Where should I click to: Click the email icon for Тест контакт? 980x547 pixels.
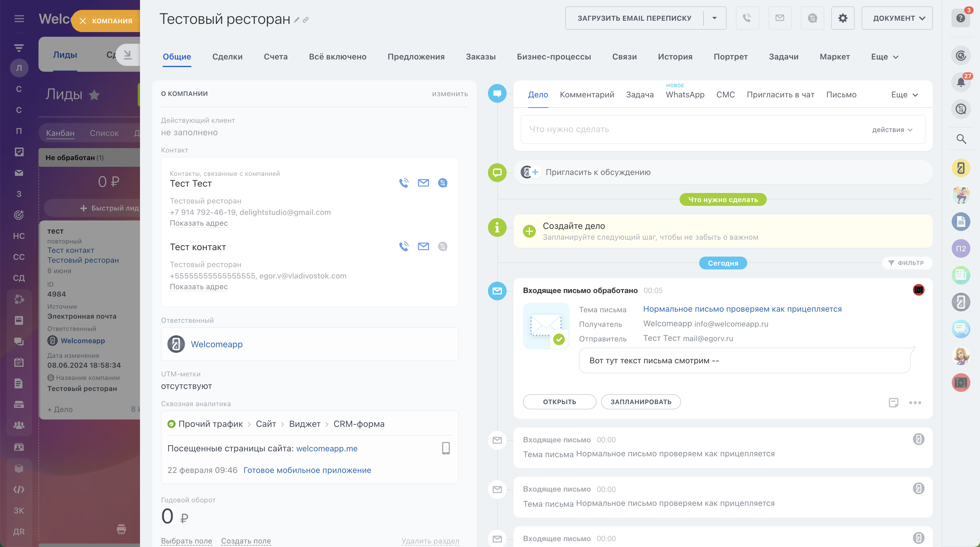click(423, 246)
